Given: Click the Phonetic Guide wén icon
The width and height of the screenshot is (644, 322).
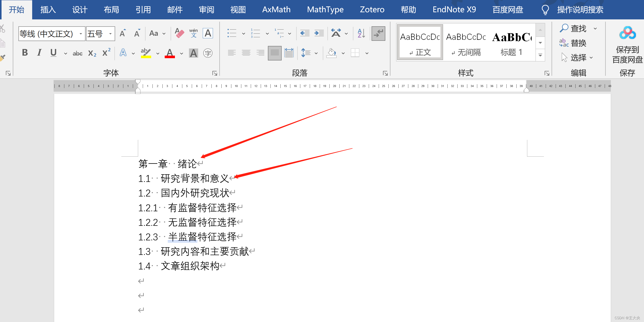Looking at the screenshot, I should (x=194, y=33).
